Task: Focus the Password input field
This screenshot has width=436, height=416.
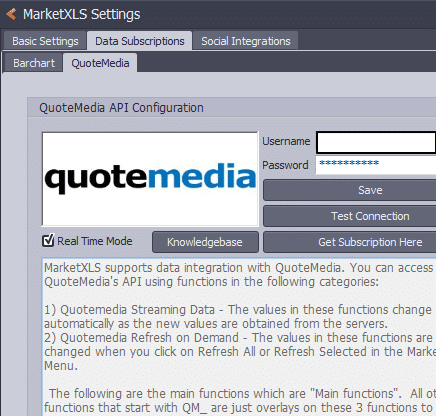Action: coord(376,165)
